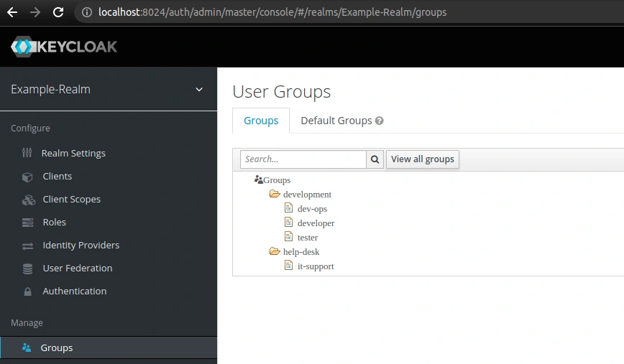624x364 pixels.
Task: Open User Federation in the sidebar
Action: (78, 269)
